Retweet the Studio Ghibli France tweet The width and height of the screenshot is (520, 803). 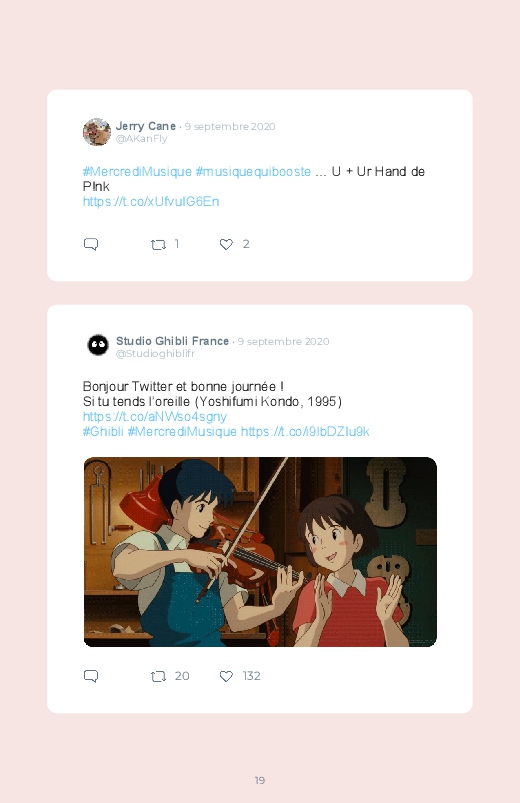[x=158, y=677]
